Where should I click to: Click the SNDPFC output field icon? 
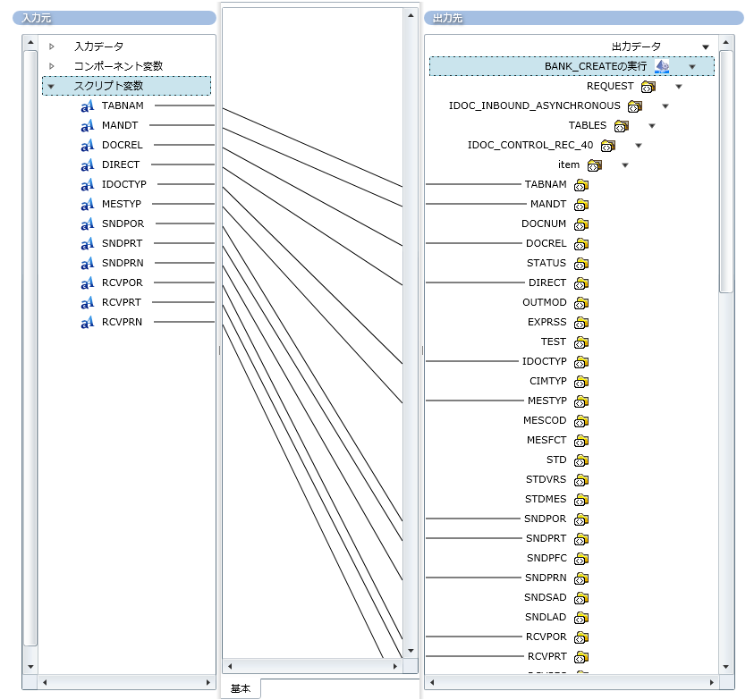[581, 559]
